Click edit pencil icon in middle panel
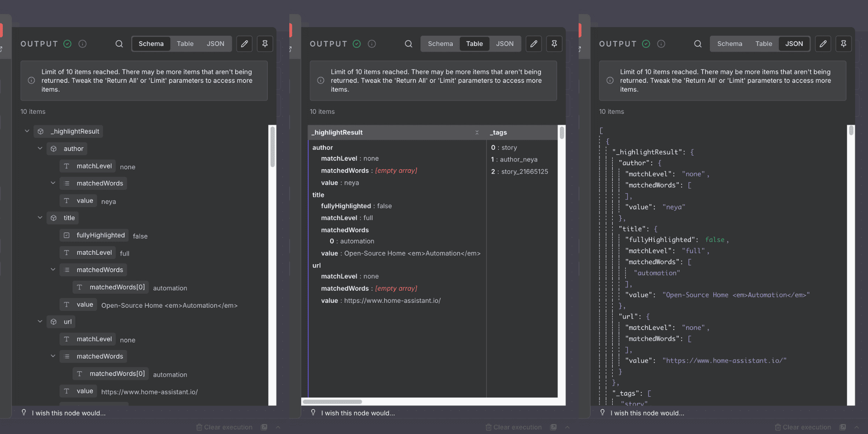The height and width of the screenshot is (434, 868). (534, 44)
